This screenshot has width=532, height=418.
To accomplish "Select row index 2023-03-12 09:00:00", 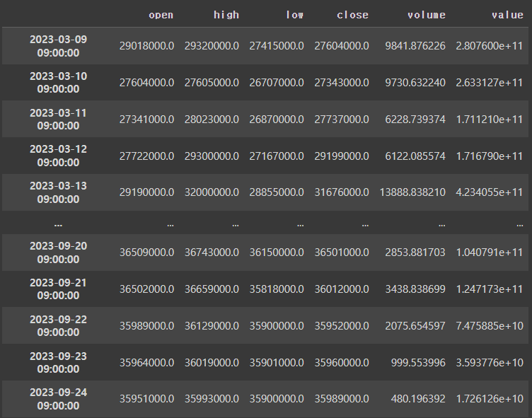I will pos(58,156).
